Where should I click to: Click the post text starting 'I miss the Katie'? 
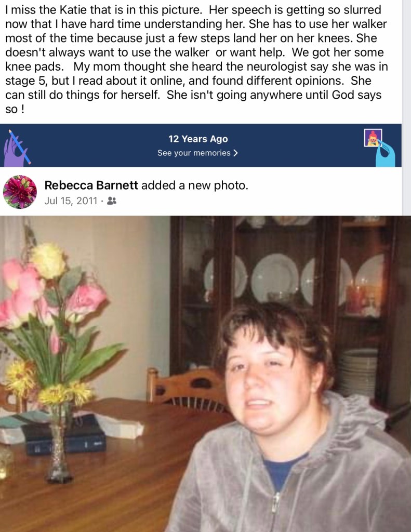pyautogui.click(x=197, y=59)
